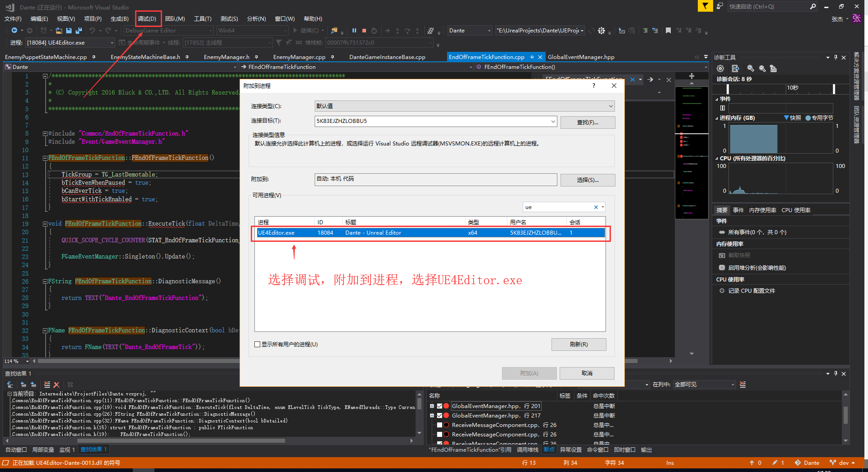This screenshot has height=472, width=868.
Task: Click the 附加(A) button to attach
Action: click(x=529, y=373)
